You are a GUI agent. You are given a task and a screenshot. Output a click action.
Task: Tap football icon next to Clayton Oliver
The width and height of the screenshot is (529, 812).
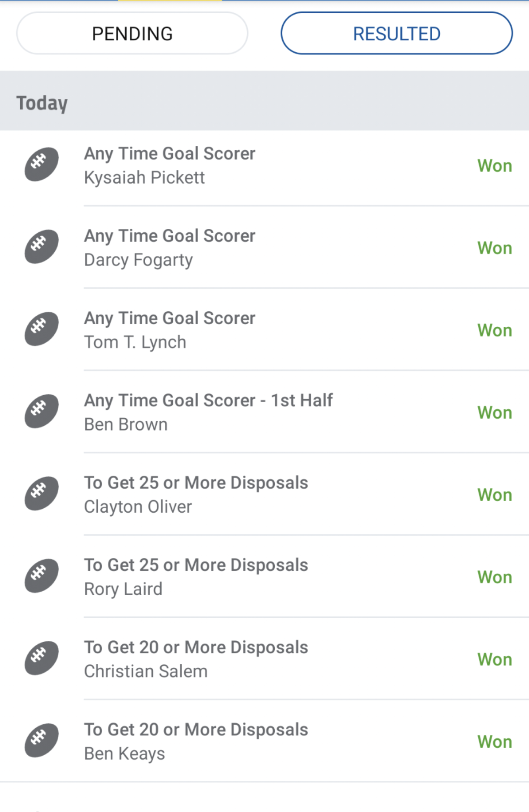[x=42, y=494]
